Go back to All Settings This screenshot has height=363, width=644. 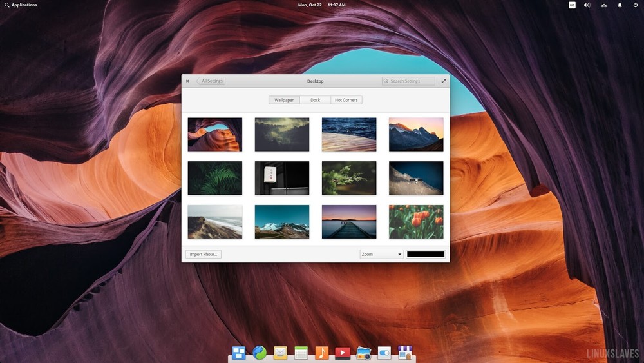211,81
